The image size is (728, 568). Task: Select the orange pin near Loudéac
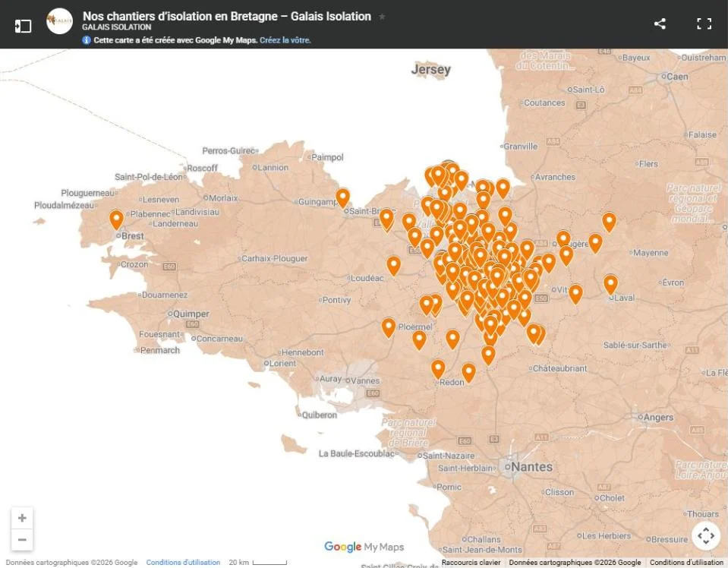coord(394,266)
